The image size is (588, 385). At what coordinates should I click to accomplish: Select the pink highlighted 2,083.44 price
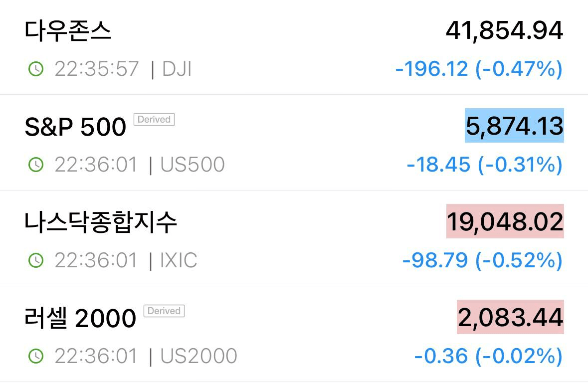pyautogui.click(x=510, y=317)
